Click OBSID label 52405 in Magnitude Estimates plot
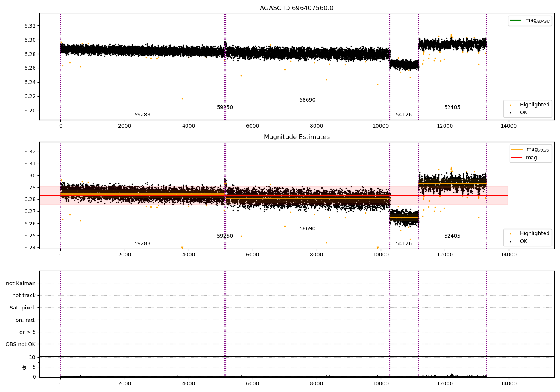The height and width of the screenshot is (392, 560). tap(452, 236)
